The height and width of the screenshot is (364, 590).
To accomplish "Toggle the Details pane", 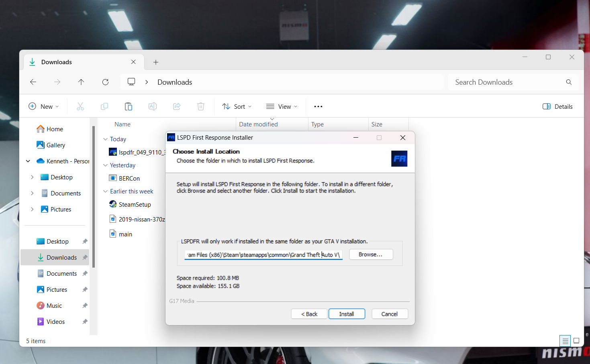I will click(557, 107).
